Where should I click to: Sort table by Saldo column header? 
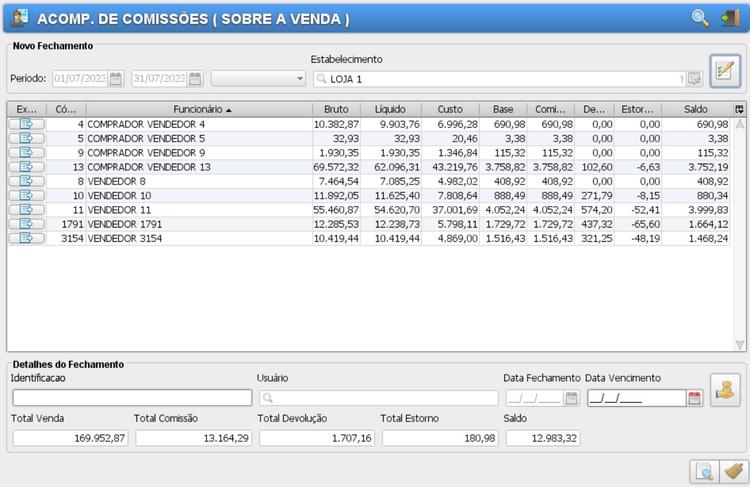696,109
